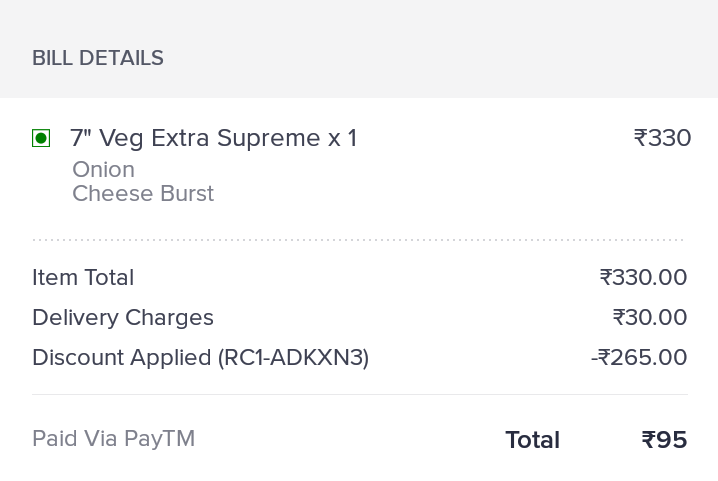Click the x 1 quantity on the item

pos(342,138)
